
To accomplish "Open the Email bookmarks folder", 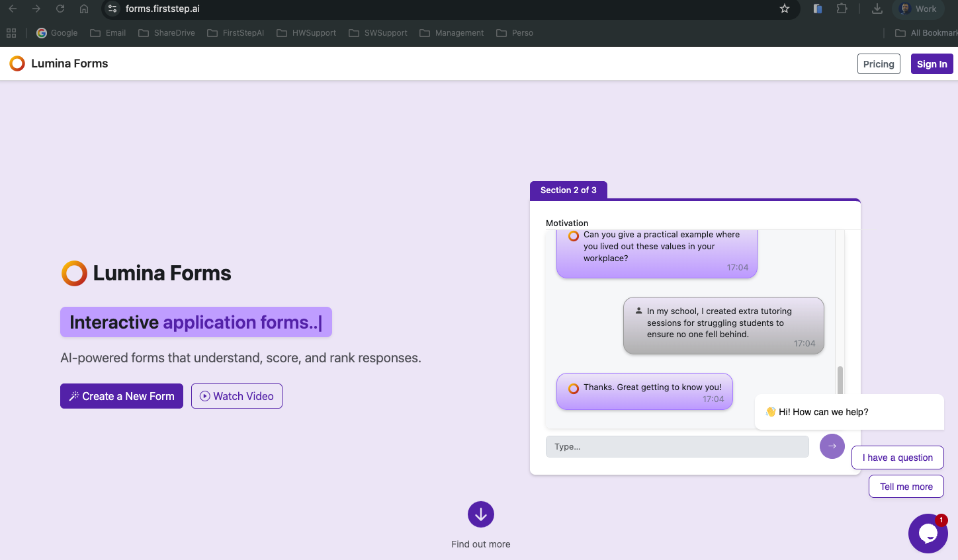I will pyautogui.click(x=108, y=33).
